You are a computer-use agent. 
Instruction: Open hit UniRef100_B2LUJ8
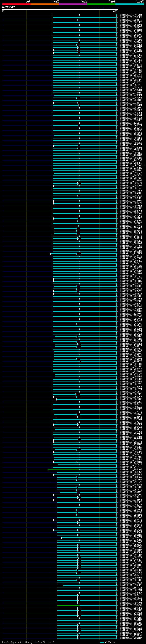pos(131,276)
